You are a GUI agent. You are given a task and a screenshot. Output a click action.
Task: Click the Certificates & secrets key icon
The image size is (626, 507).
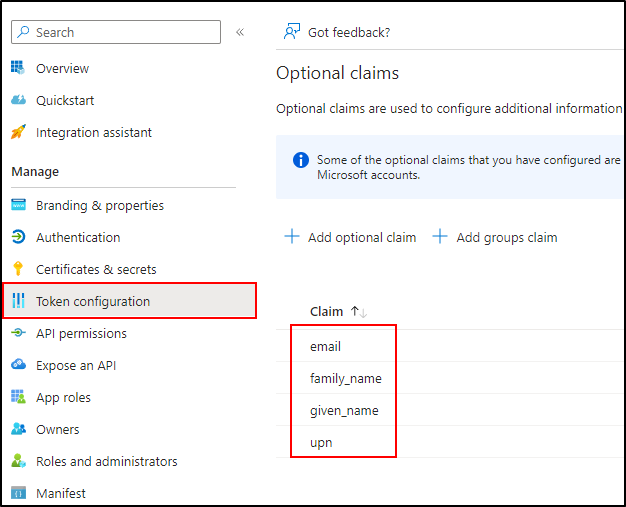(18, 269)
